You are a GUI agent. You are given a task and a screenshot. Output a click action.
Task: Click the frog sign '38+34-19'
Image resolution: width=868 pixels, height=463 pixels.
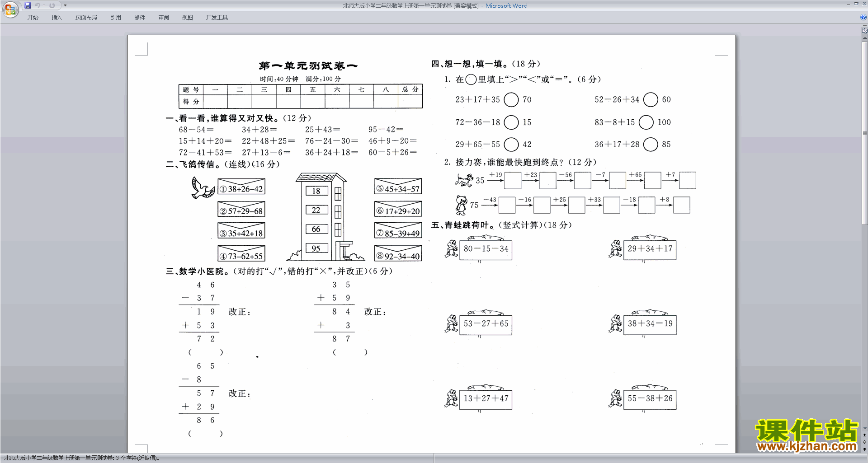click(650, 324)
